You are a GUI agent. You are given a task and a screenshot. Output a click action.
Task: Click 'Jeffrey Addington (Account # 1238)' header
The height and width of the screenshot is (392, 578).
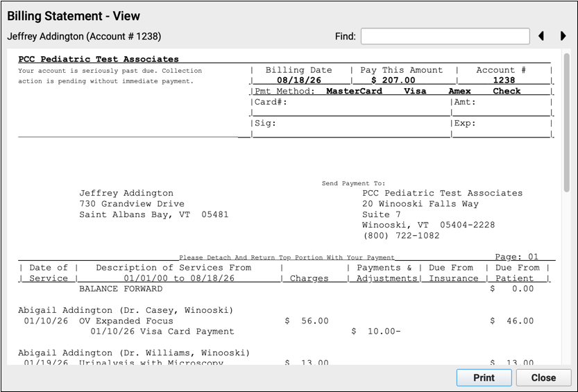[x=84, y=37]
